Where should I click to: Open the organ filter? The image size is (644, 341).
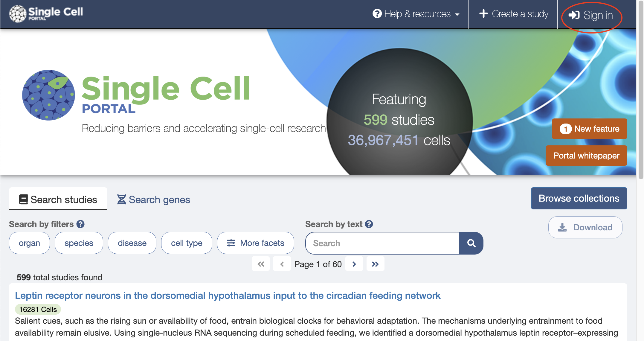pyautogui.click(x=29, y=243)
